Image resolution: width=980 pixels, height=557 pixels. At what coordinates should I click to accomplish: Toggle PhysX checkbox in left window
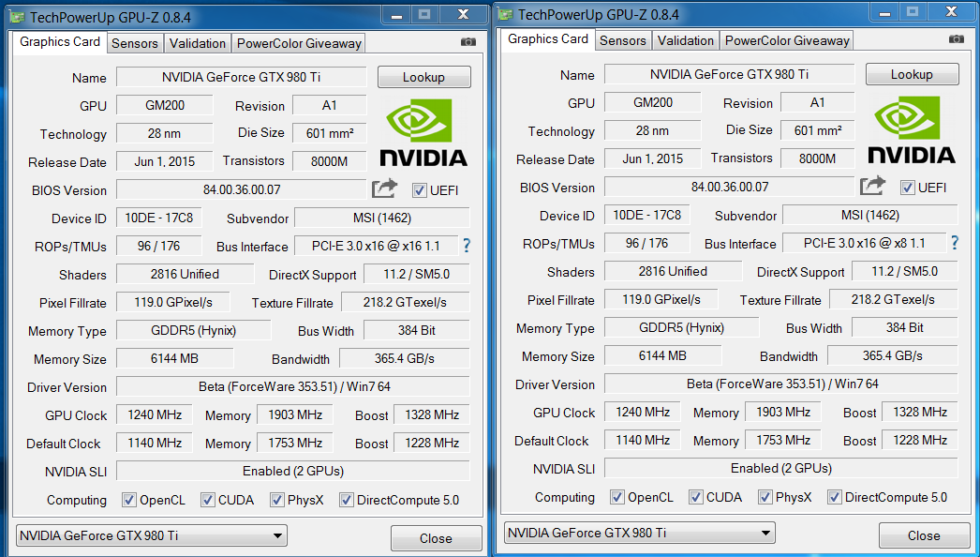(x=277, y=500)
